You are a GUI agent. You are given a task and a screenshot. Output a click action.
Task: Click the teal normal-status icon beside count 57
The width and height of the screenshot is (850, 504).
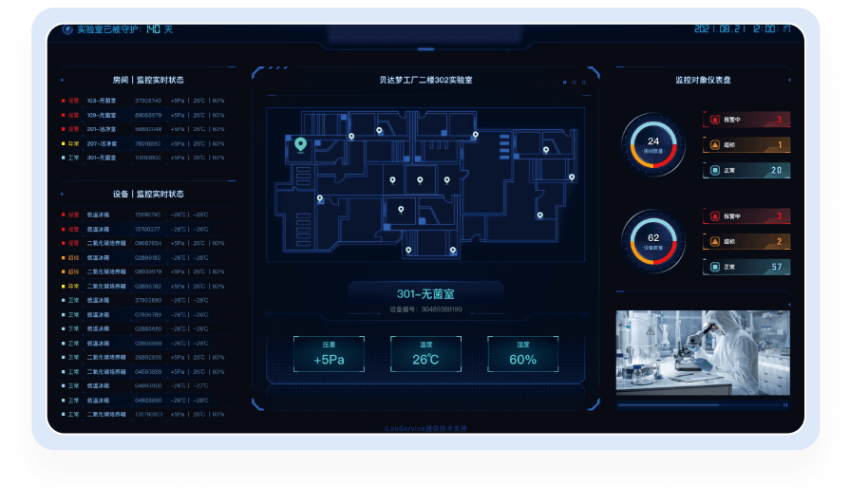pyautogui.click(x=715, y=268)
